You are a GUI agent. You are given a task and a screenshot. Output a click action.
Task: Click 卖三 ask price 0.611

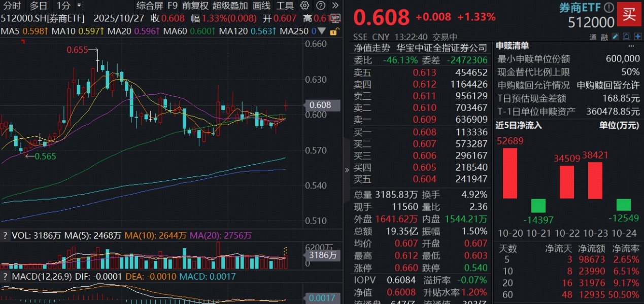coord(424,96)
